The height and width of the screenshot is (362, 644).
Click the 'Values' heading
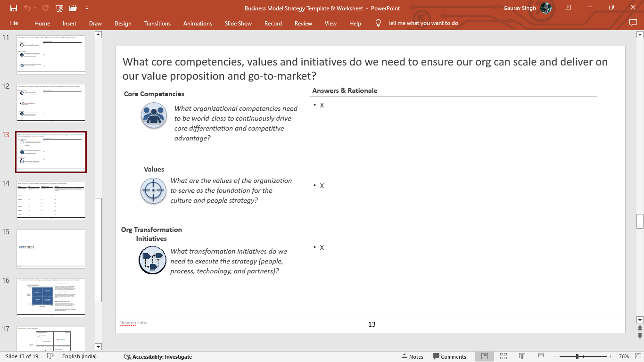(154, 169)
